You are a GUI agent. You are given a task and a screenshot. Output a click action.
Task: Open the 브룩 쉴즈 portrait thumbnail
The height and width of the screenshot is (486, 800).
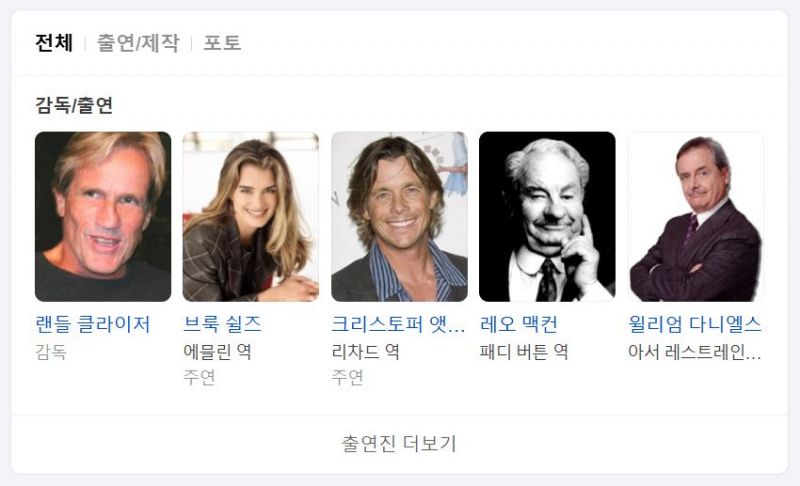coord(251,217)
